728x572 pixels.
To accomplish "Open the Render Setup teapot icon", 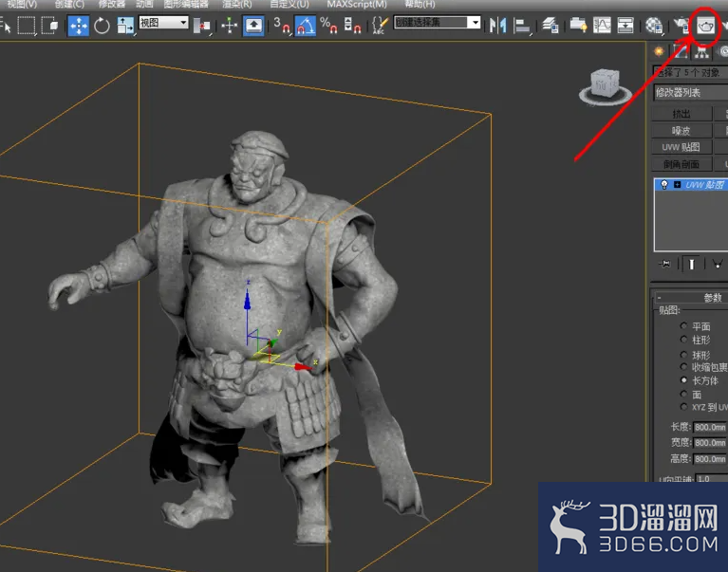I will 681,26.
